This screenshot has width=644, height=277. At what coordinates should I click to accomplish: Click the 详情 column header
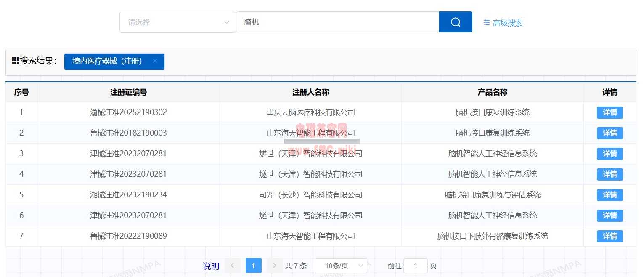[x=610, y=92]
